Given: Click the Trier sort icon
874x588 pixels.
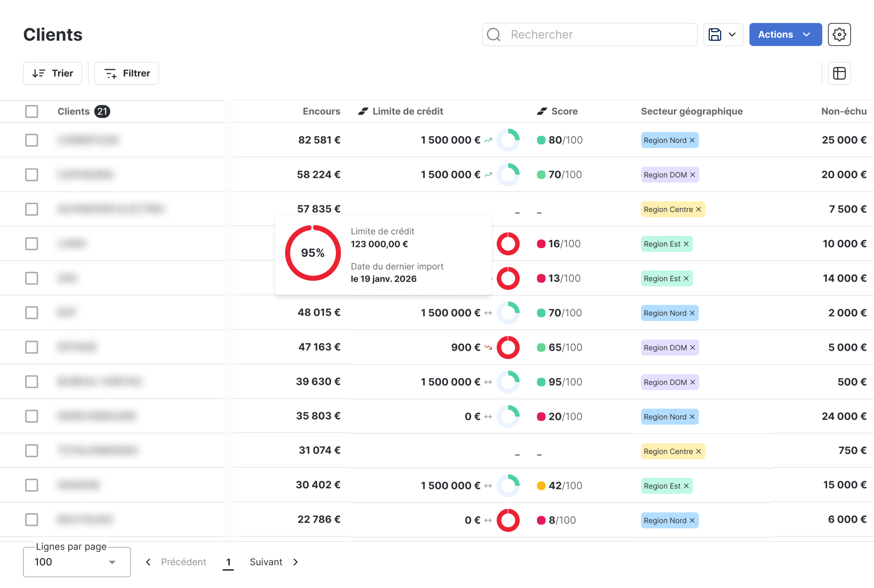Looking at the screenshot, I should (39, 73).
